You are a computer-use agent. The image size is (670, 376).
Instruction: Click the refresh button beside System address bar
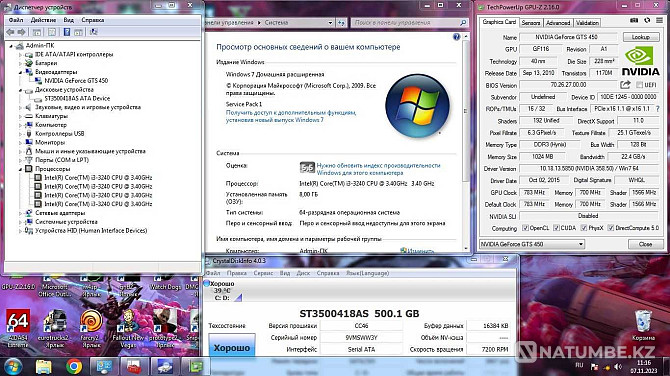coord(341,23)
